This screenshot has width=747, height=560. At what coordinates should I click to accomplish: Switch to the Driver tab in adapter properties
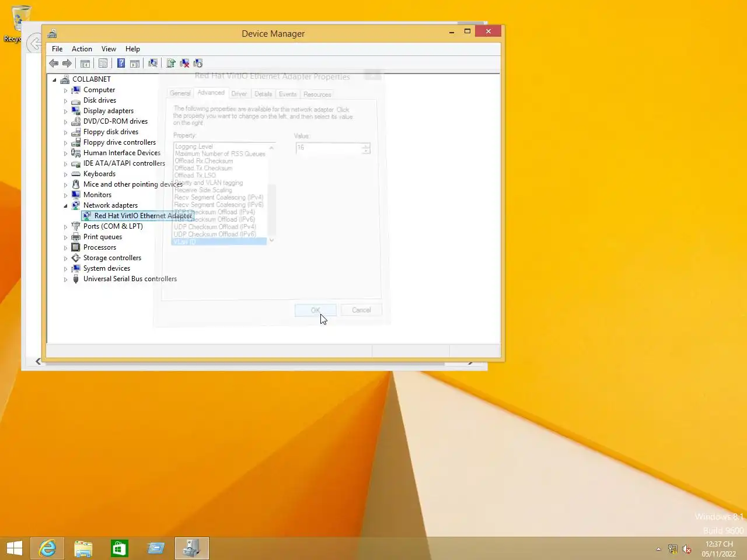click(239, 94)
